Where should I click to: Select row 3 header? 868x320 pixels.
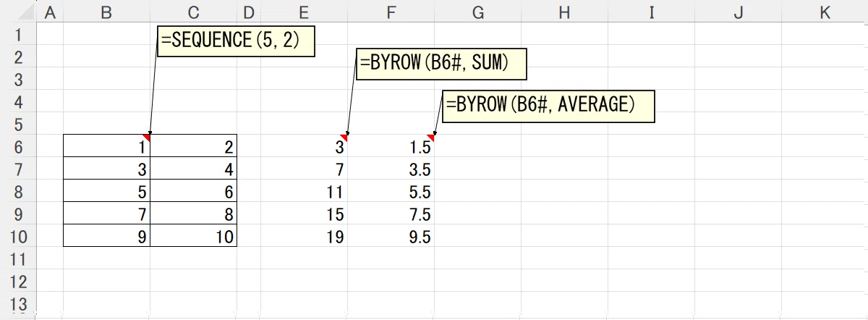tap(18, 79)
